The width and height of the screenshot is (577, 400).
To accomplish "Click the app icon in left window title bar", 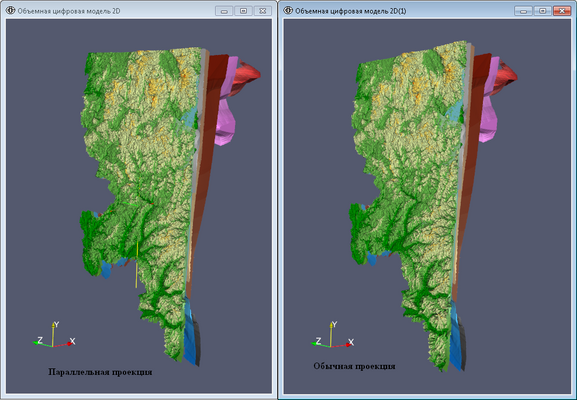I will [x=10, y=11].
